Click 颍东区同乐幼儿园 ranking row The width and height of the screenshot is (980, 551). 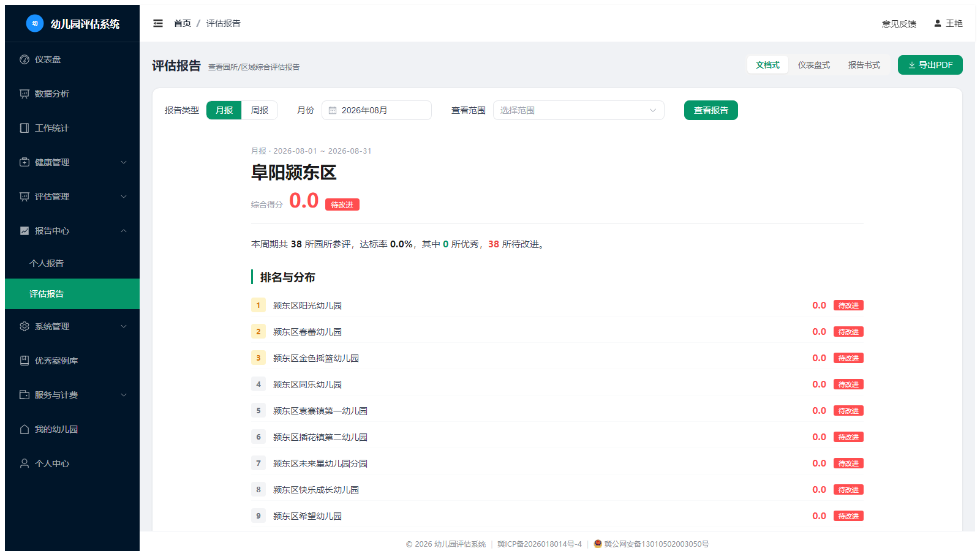click(x=557, y=384)
